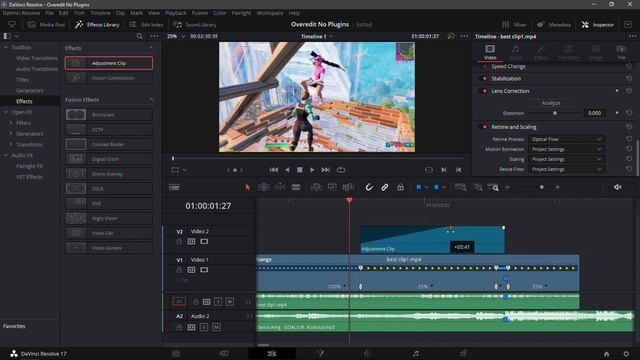Open the Motion Estimation dropdown
The height and width of the screenshot is (360, 640).
(566, 149)
